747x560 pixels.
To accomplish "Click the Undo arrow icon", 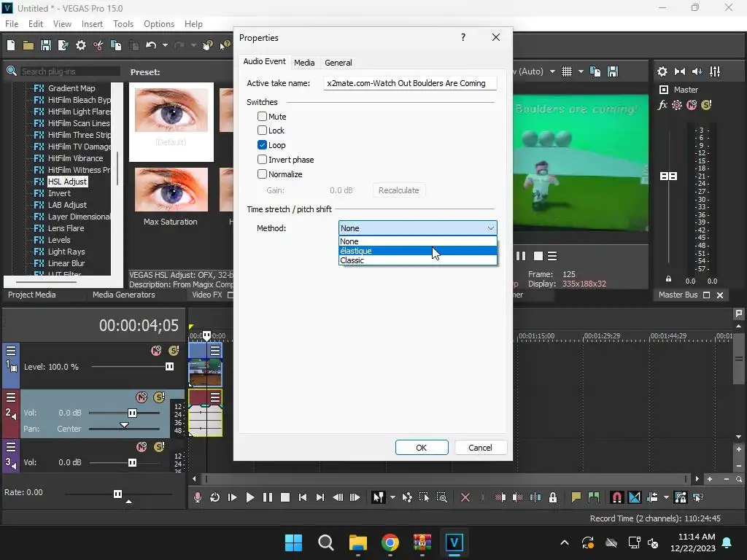I will [151, 45].
